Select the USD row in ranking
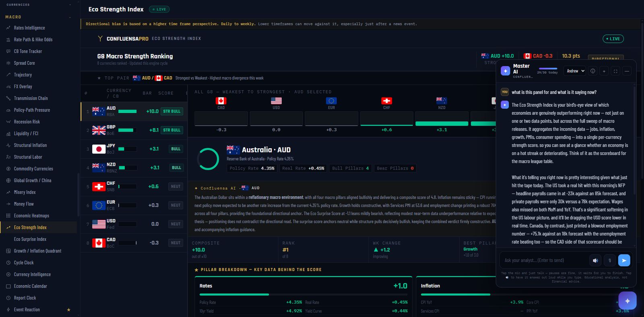Viewport: 644px width, 317px height. [134, 224]
